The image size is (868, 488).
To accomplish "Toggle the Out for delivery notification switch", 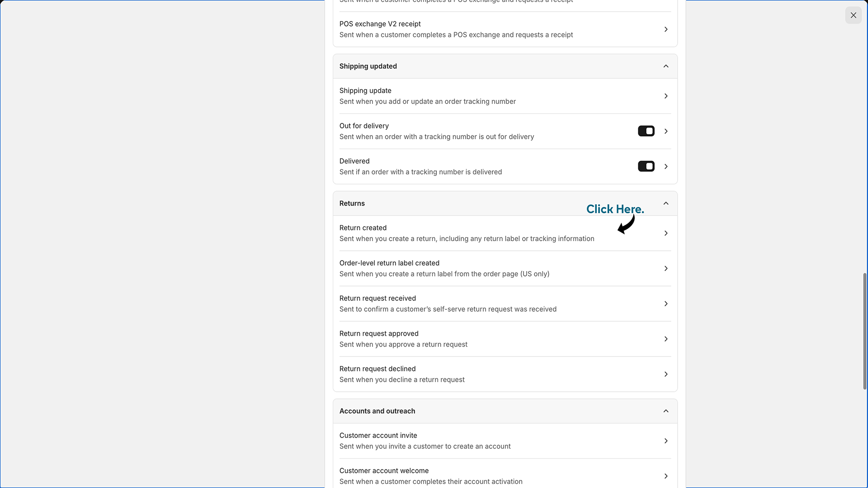I will point(646,131).
